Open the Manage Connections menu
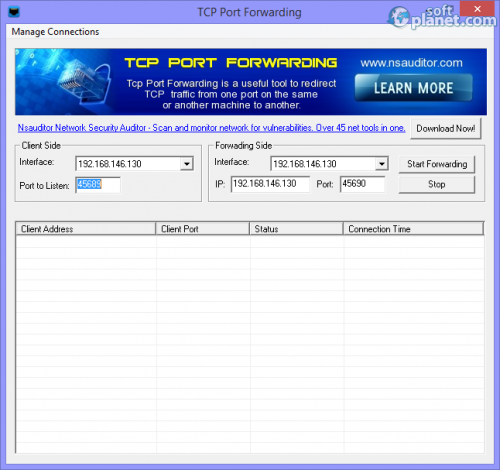500x470 pixels. [55, 32]
